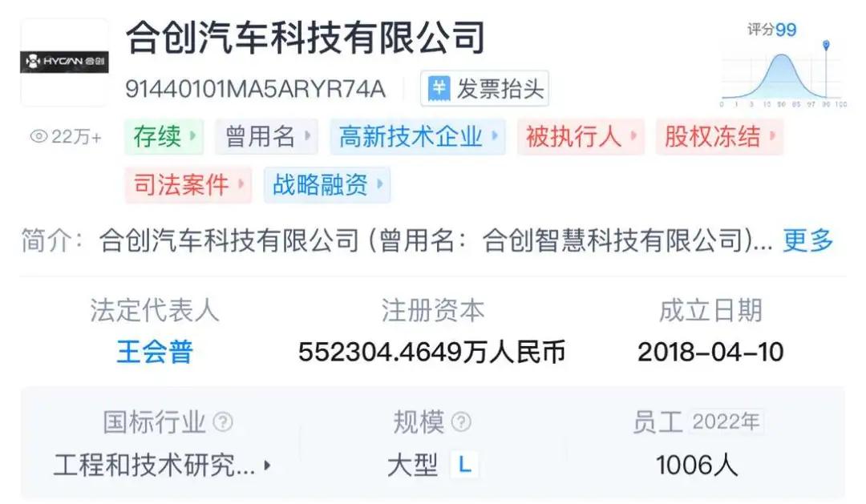Viewport: 866px width, 504px height.
Task: Open the HYCAN company logo thumbnail
Action: tap(65, 62)
